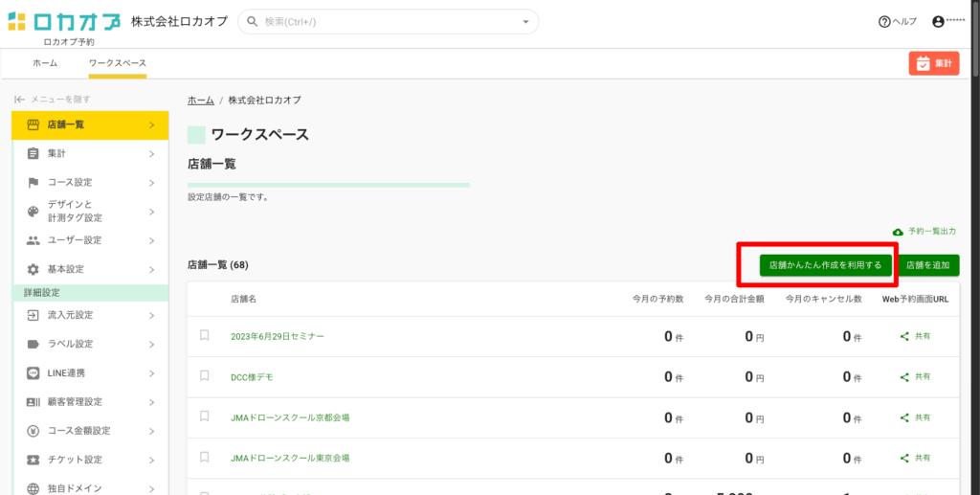The image size is (980, 495).
Task: Click the コース設定 flag icon
Action: pos(33,183)
